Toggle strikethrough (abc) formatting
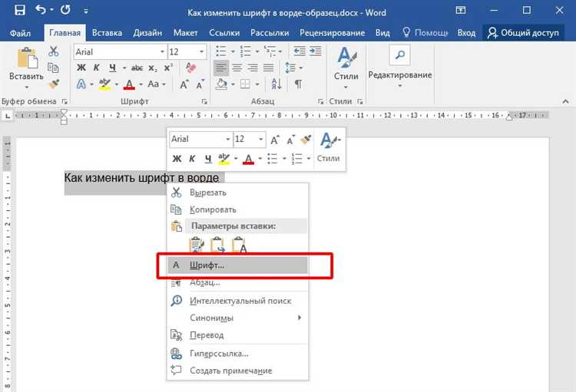Screen dimensions: 576x392 pyautogui.click(x=137, y=68)
